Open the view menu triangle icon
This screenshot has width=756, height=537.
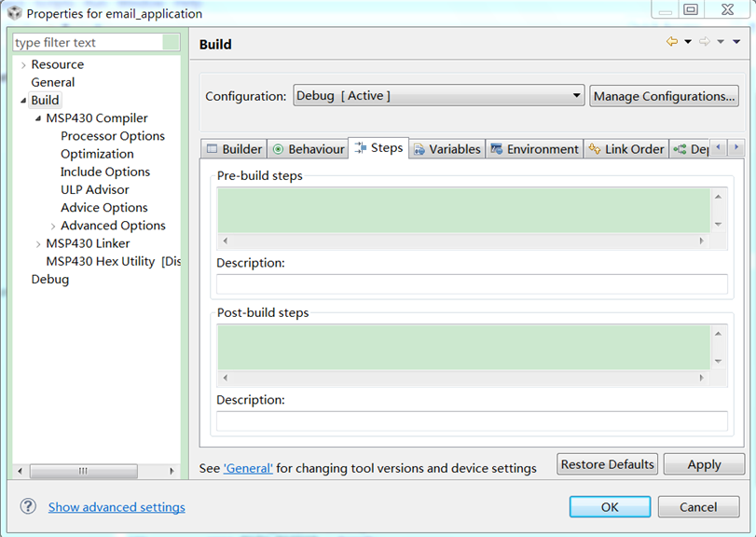tap(736, 42)
